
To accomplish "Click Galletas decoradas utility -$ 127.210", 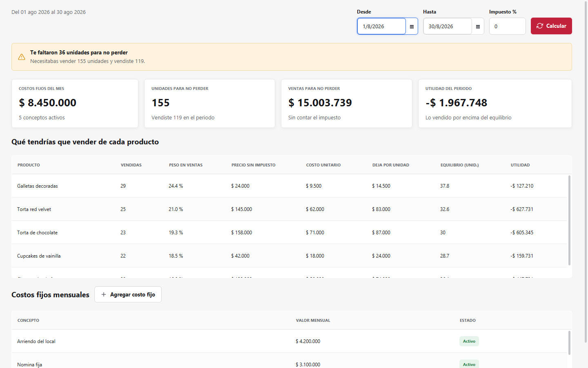I will 522,186.
